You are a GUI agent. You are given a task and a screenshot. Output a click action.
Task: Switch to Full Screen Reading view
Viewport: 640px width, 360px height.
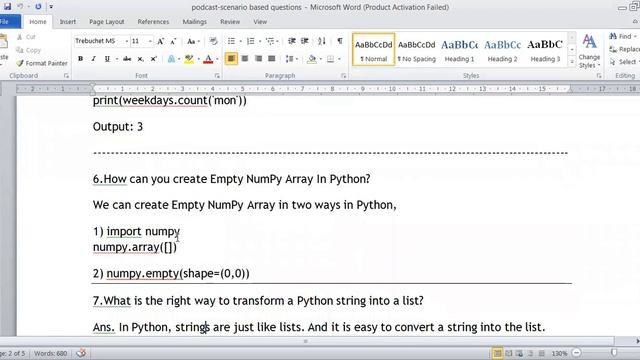(x=509, y=353)
